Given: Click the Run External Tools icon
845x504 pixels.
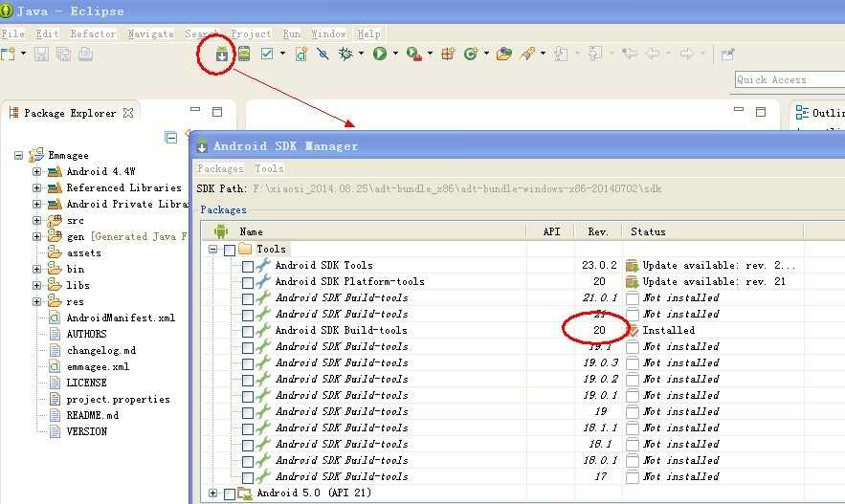Looking at the screenshot, I should coord(413,54).
